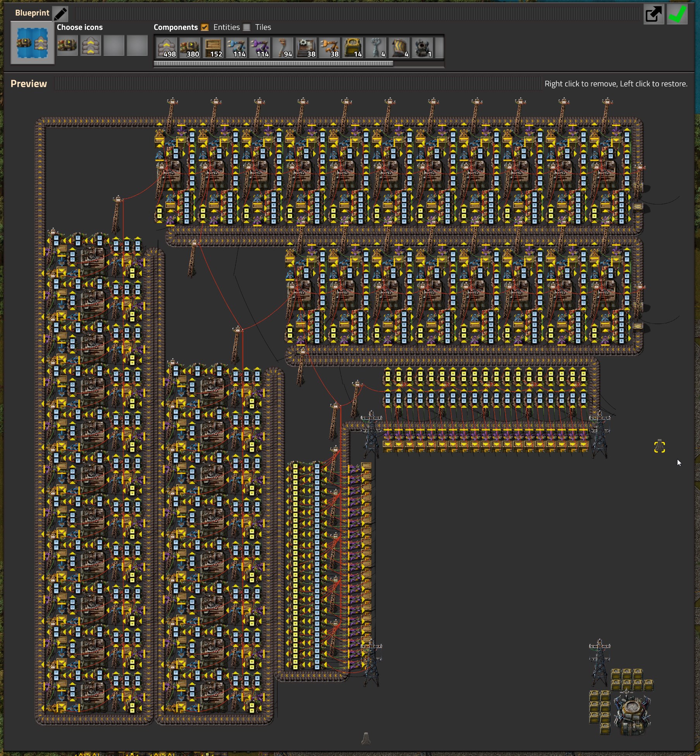This screenshot has height=756, width=700.
Task: Click the 'Choose icons' label
Action: [80, 27]
